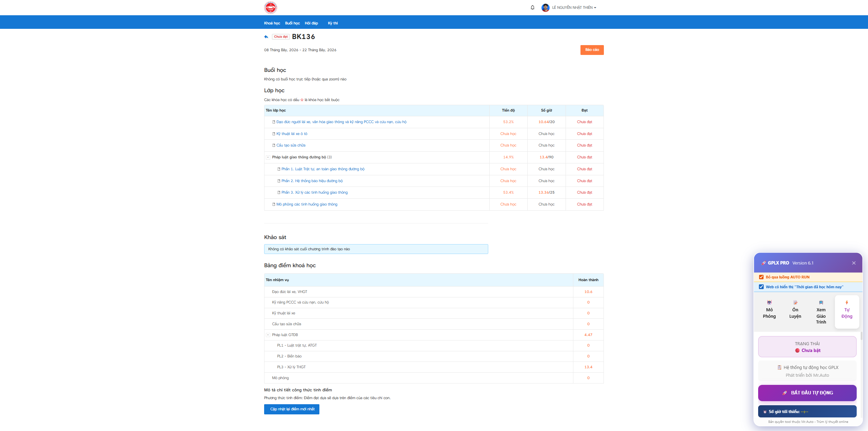
Task: Click the 14.9% progress value
Action: point(508,157)
